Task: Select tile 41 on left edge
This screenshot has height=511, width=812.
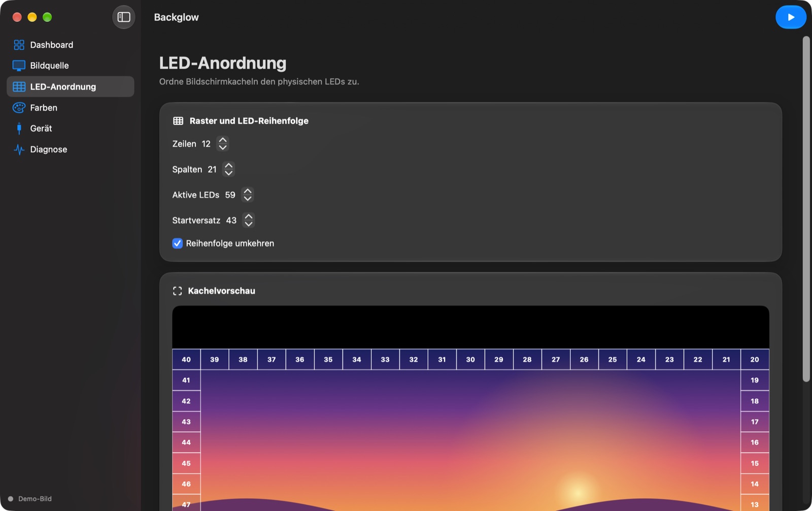Action: 186,380
